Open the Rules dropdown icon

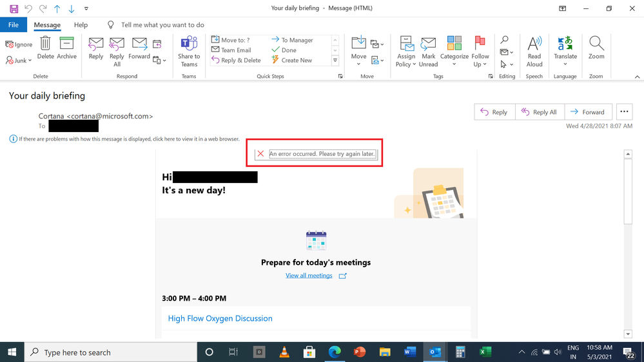pos(377,44)
